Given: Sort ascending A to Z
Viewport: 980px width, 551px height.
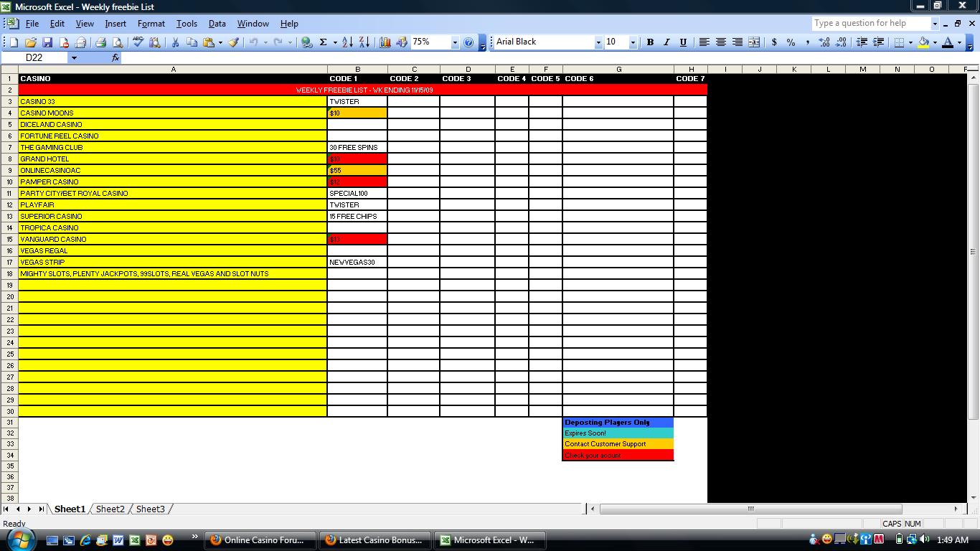Looking at the screenshot, I should pyautogui.click(x=347, y=42).
